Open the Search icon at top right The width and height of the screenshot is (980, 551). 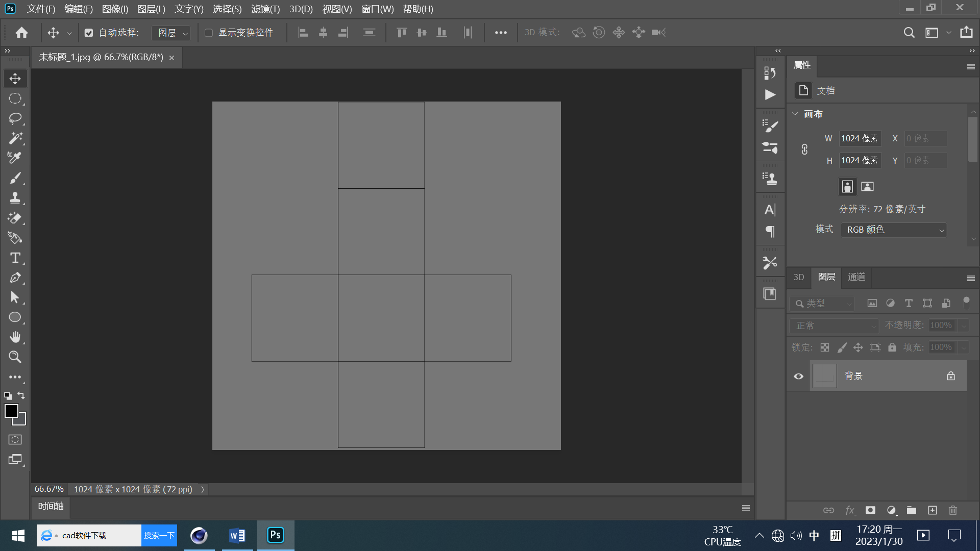click(909, 33)
